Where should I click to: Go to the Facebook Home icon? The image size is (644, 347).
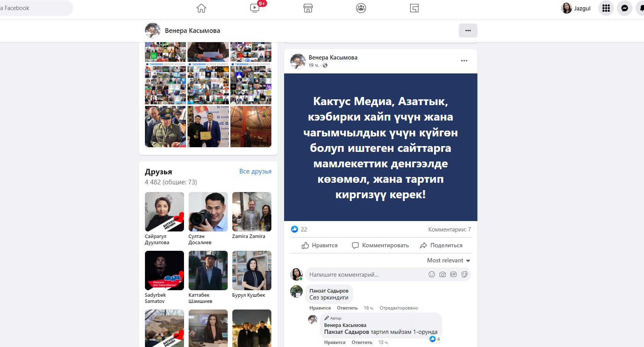pyautogui.click(x=201, y=8)
